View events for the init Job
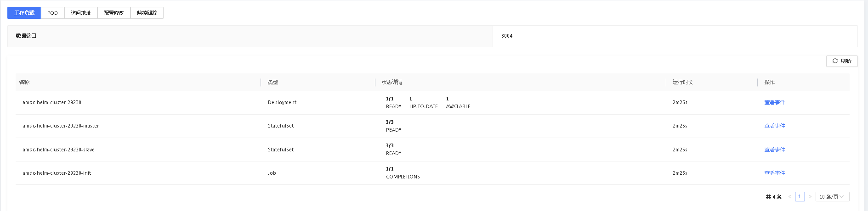 (774, 173)
